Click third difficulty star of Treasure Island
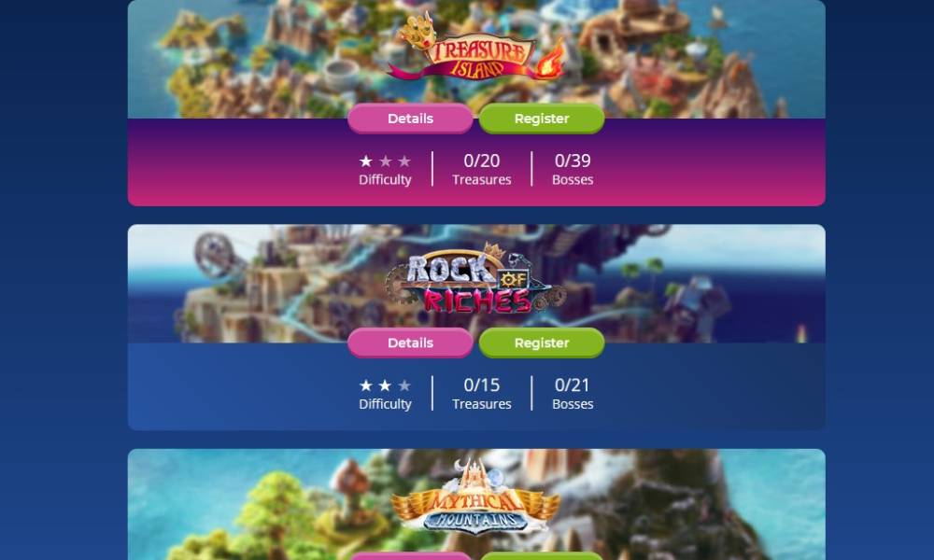This screenshot has height=560, width=934. click(x=404, y=161)
